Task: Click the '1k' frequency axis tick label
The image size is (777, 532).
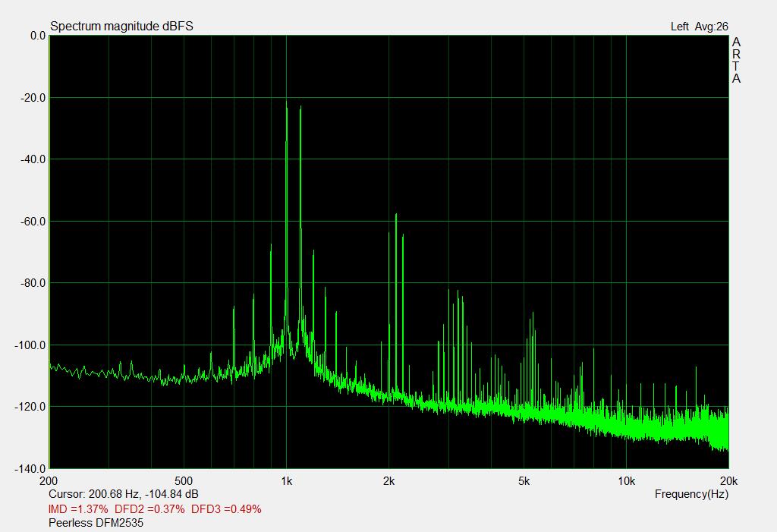Action: 286,481
